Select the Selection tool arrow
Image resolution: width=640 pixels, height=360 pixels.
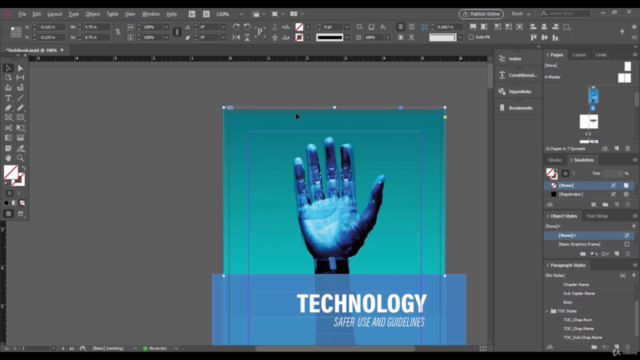point(8,68)
